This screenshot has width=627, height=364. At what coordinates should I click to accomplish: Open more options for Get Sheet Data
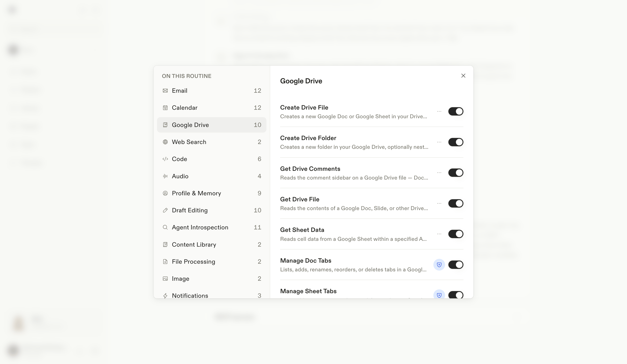click(x=439, y=234)
